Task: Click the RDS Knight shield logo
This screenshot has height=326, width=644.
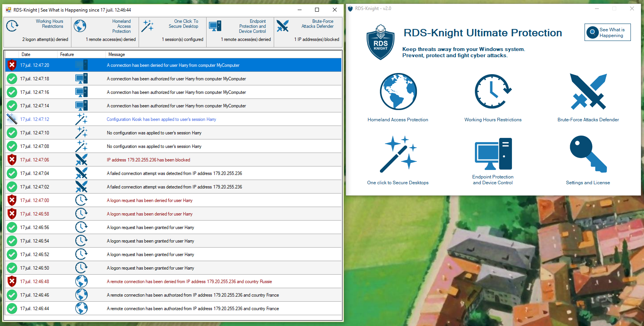Action: point(380,42)
